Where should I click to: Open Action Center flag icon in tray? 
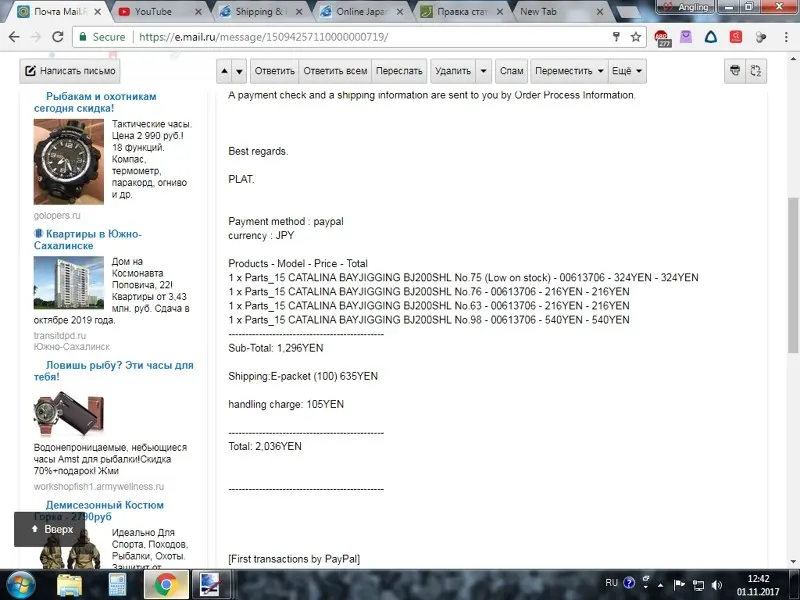pos(679,585)
